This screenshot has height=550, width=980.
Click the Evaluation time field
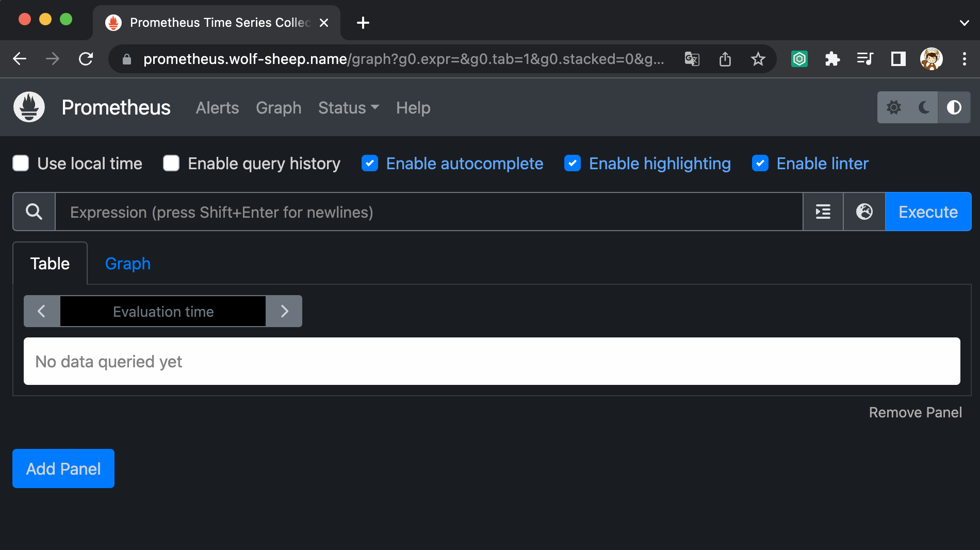point(163,311)
